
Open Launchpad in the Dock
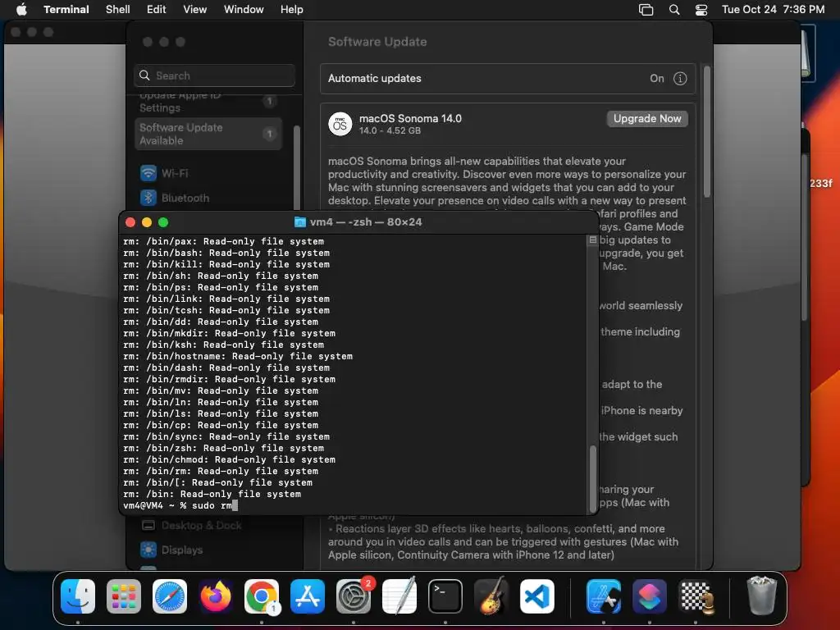tap(124, 596)
